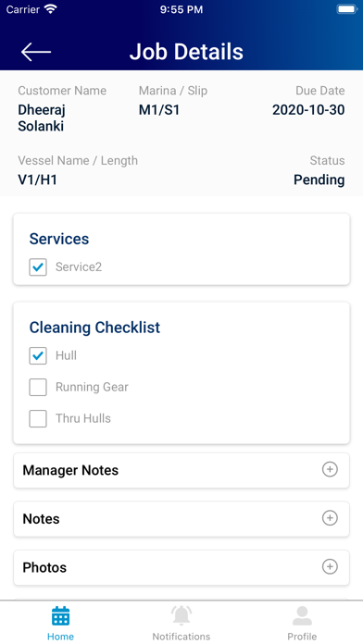Enable the Running Gear checkbox
Viewport: 363px width, 644px height.
pyautogui.click(x=38, y=388)
